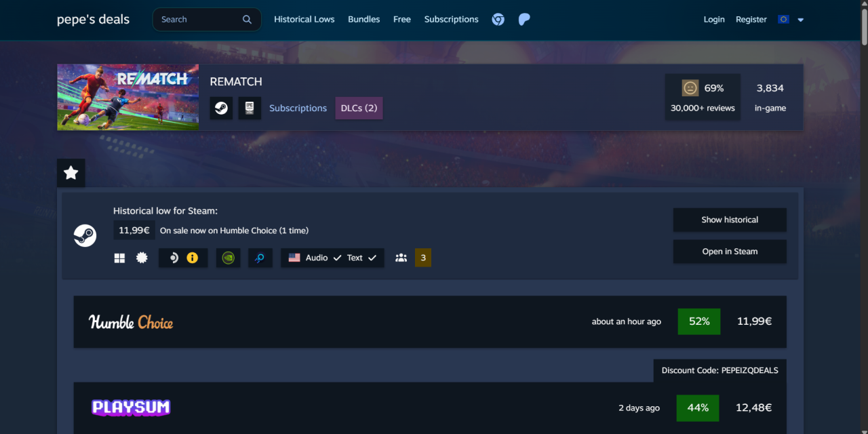This screenshot has height=434, width=868.
Task: Click the Steam store icon under REMATCH
Action: point(221,108)
